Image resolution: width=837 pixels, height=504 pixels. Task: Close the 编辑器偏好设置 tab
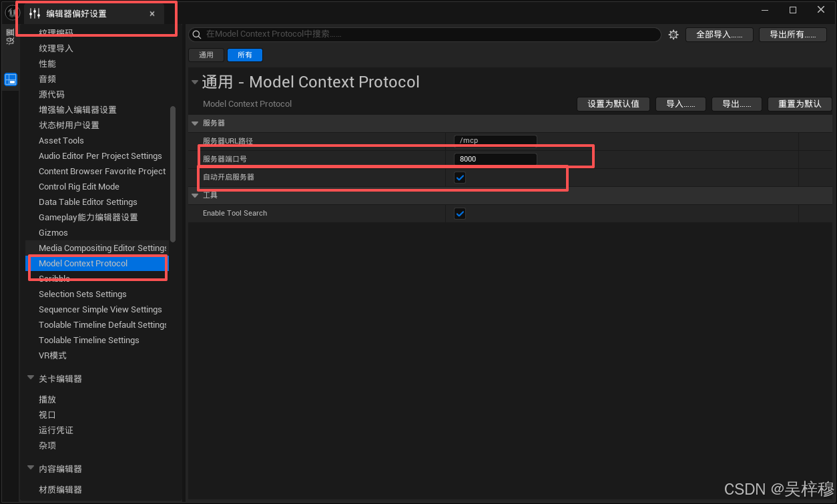[x=152, y=13]
